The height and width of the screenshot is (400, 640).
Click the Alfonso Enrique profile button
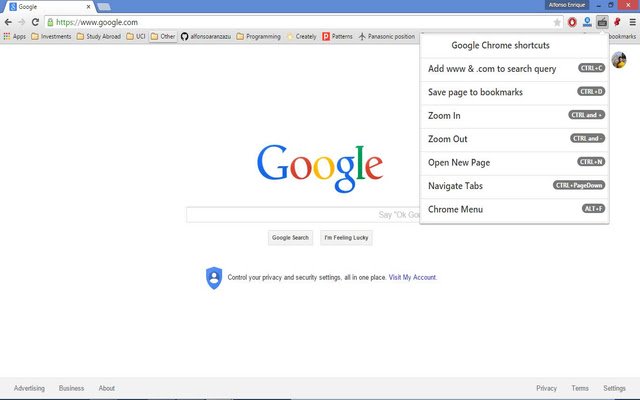(x=567, y=5)
